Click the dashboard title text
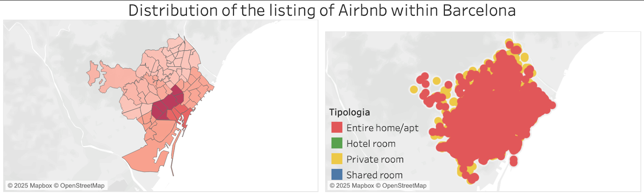This screenshot has height=194, width=644. click(x=322, y=10)
